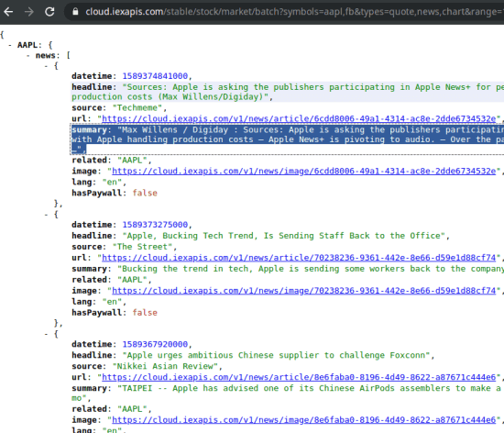Image resolution: width=504 pixels, height=433 pixels.
Task: Click the browser forward arrow
Action: pyautogui.click(x=29, y=12)
